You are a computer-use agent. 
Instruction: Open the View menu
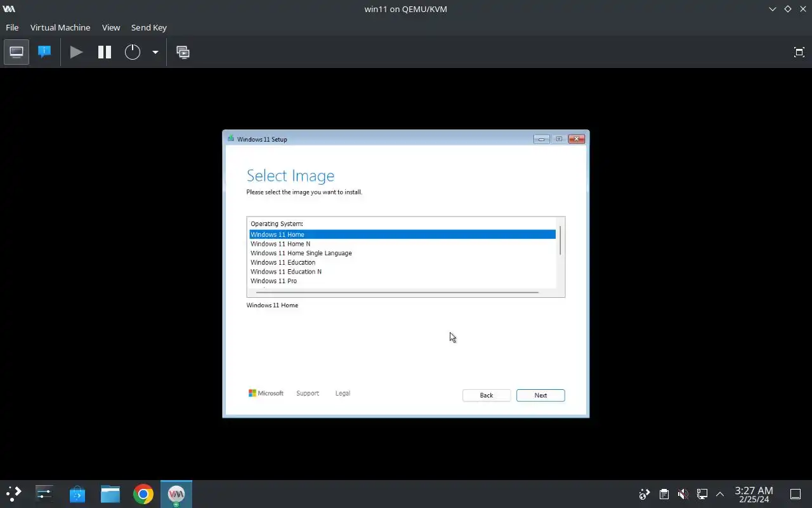click(111, 27)
